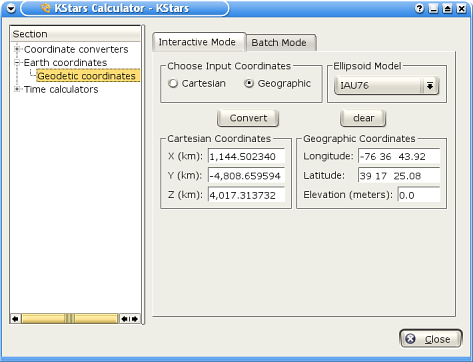Viewport: 473px width, 362px height.
Task: Click the Z (km) input field
Action: (246, 195)
